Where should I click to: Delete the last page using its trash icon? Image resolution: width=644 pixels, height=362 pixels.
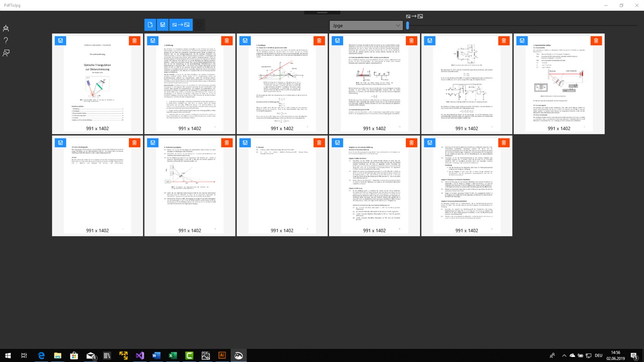click(503, 143)
